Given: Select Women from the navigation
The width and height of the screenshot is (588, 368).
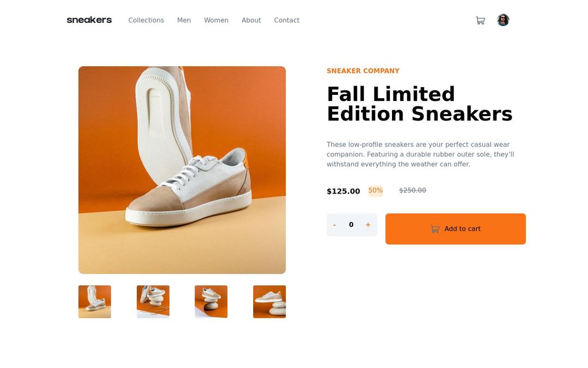Looking at the screenshot, I should 216,20.
